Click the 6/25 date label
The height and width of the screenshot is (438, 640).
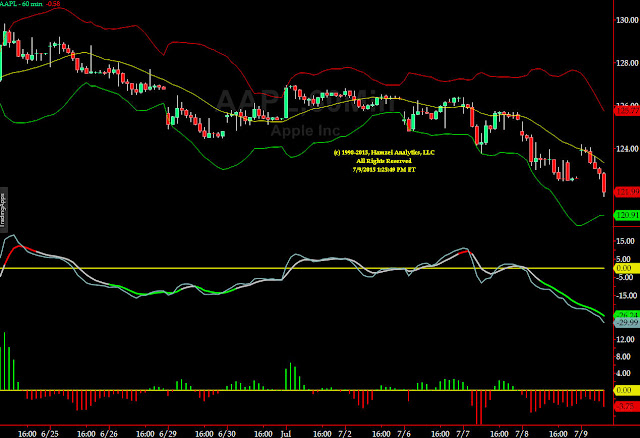coord(50,434)
